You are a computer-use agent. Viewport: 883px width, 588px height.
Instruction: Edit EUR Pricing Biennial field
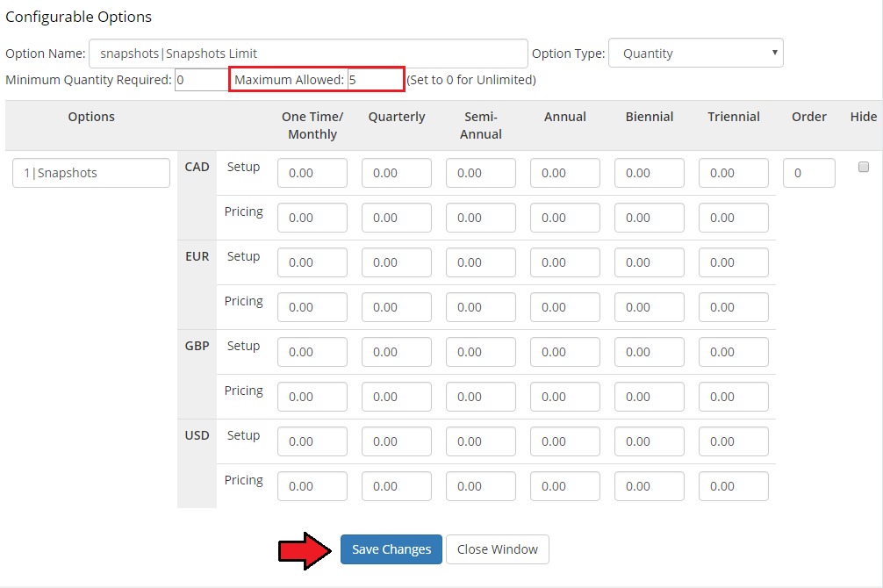pos(650,307)
